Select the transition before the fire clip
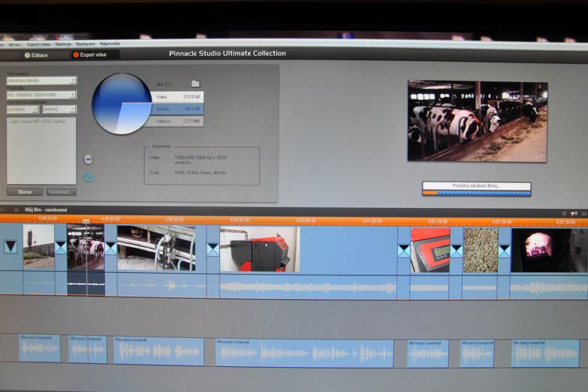The width and height of the screenshot is (588, 392). tap(504, 250)
